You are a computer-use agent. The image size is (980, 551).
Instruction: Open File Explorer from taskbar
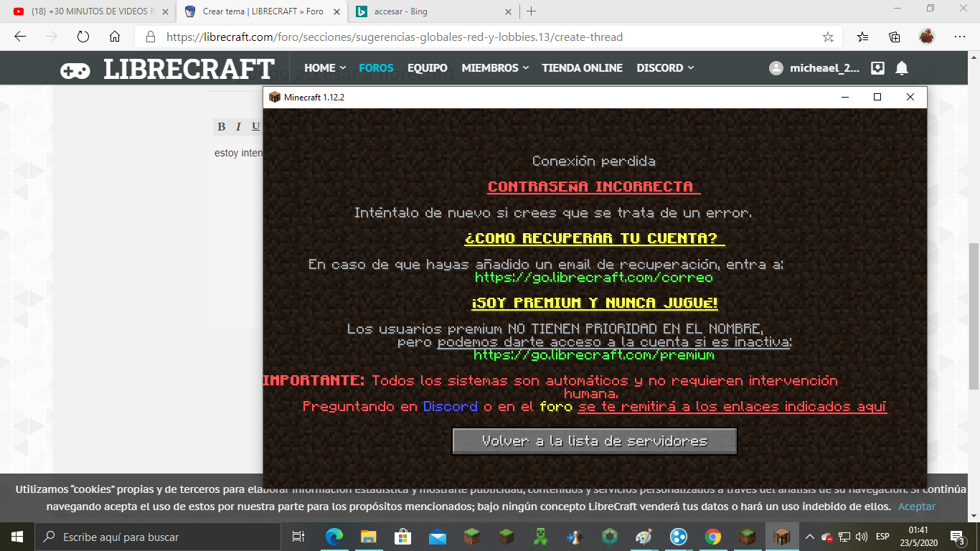tap(369, 537)
